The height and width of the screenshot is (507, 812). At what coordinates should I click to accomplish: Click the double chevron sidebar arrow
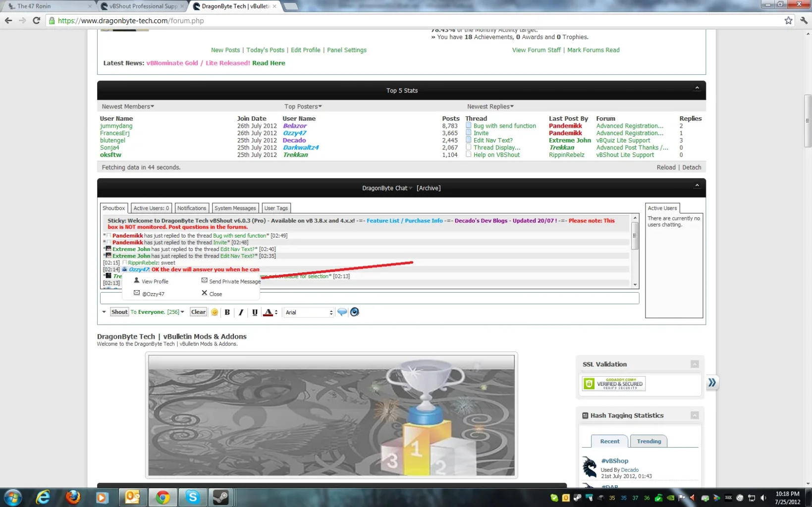(712, 382)
